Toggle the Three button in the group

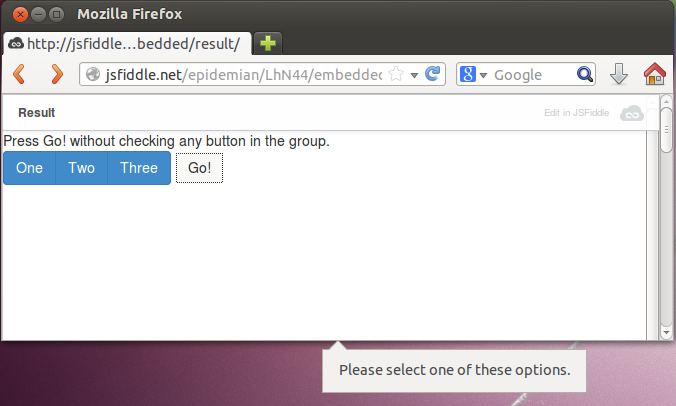[x=139, y=168]
